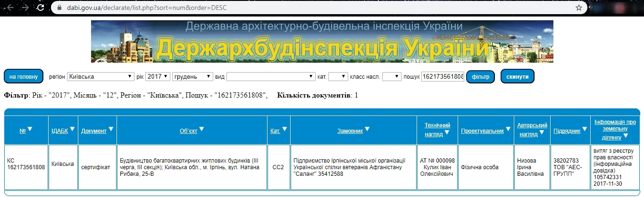Open the рік dropdown showing 2017

tap(158, 76)
